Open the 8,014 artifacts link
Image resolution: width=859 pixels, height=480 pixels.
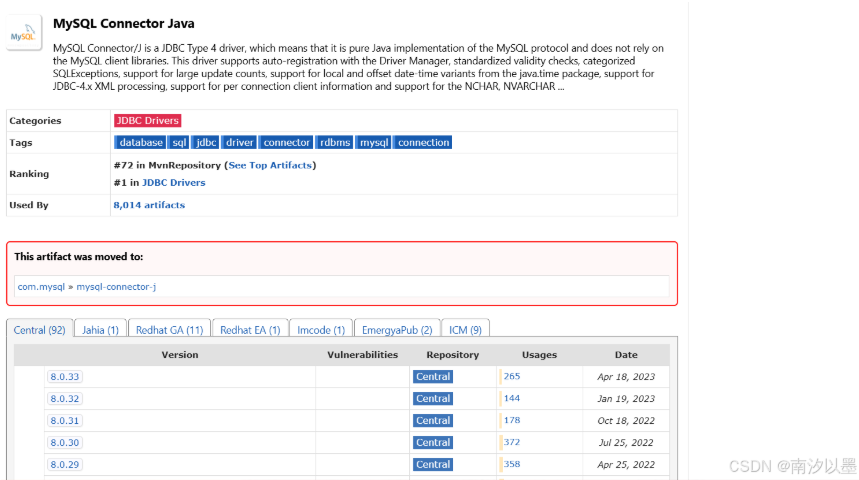[x=149, y=205]
